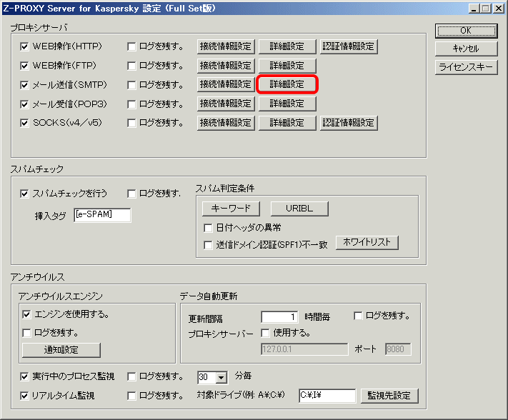Enable ログを残す for realtime monitoring
This screenshot has width=508, height=420.
[x=131, y=396]
